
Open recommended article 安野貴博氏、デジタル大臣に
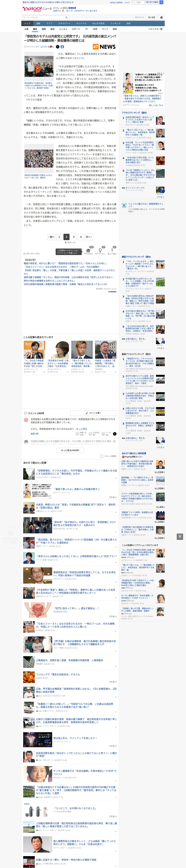tap(76, 472)
